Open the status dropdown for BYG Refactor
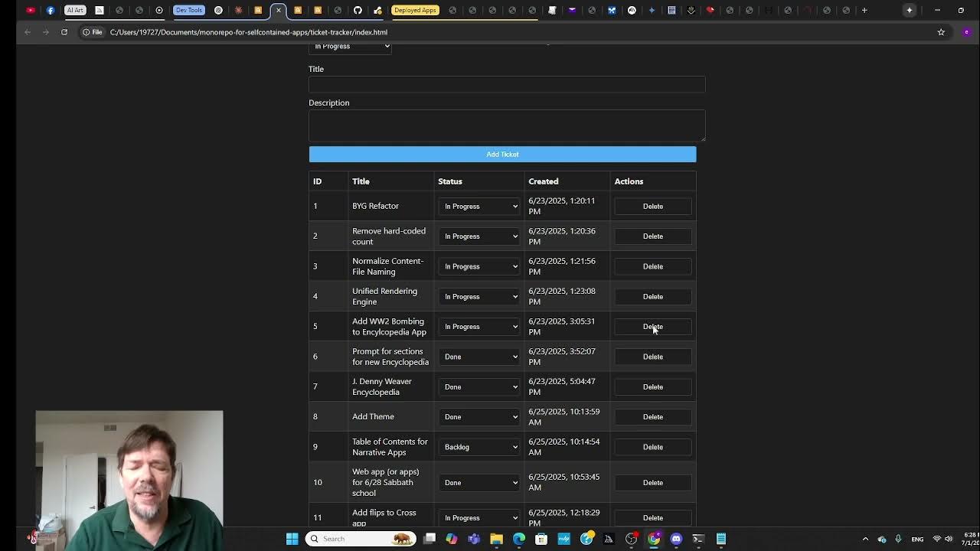Image resolution: width=980 pixels, height=551 pixels. pos(479,206)
